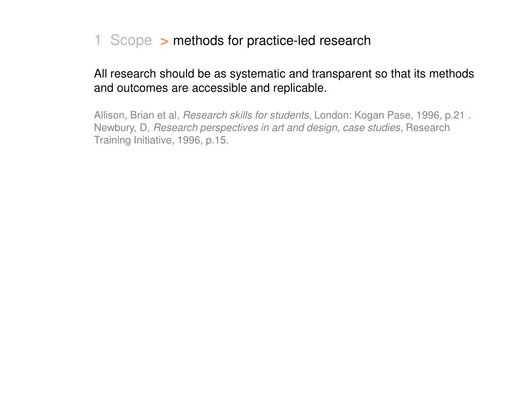Viewport: 532px width, 399px height.
Task: Click the author name Newbury, D
Action: click(121, 128)
